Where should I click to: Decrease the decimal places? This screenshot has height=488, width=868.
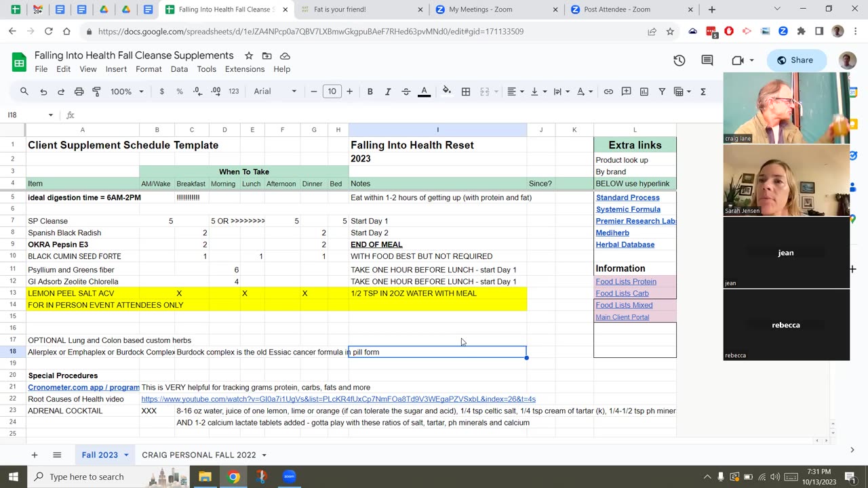tap(197, 91)
